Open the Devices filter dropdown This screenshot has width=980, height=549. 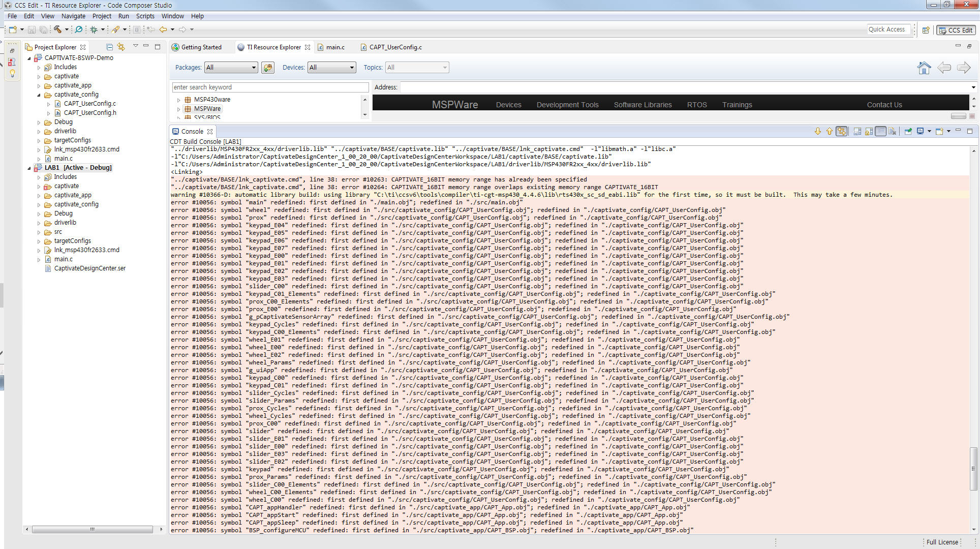click(351, 67)
